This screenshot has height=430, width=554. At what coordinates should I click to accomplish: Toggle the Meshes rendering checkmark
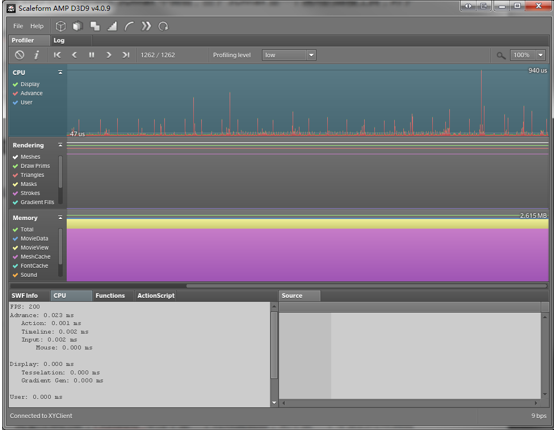tap(15, 157)
